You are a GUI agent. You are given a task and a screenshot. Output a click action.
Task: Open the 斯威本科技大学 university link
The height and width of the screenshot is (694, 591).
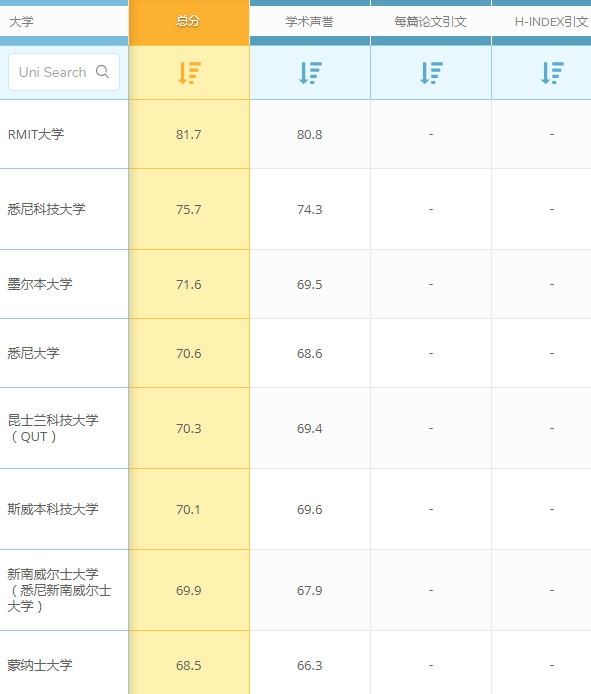point(53,509)
